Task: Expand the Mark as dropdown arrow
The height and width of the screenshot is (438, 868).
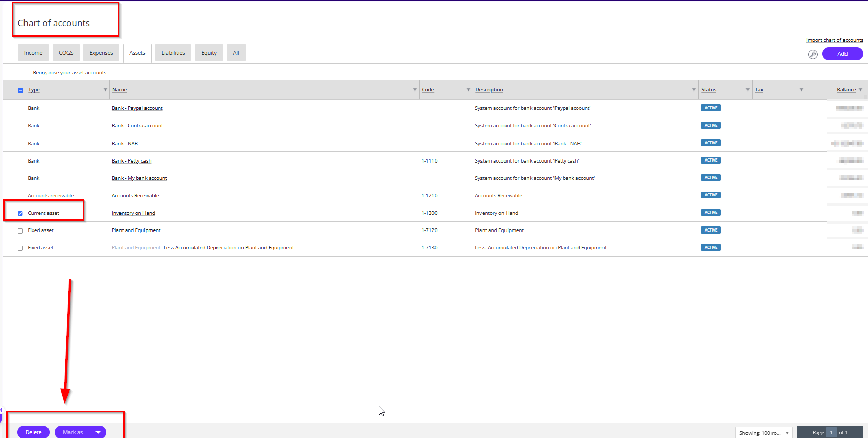Action: click(98, 432)
